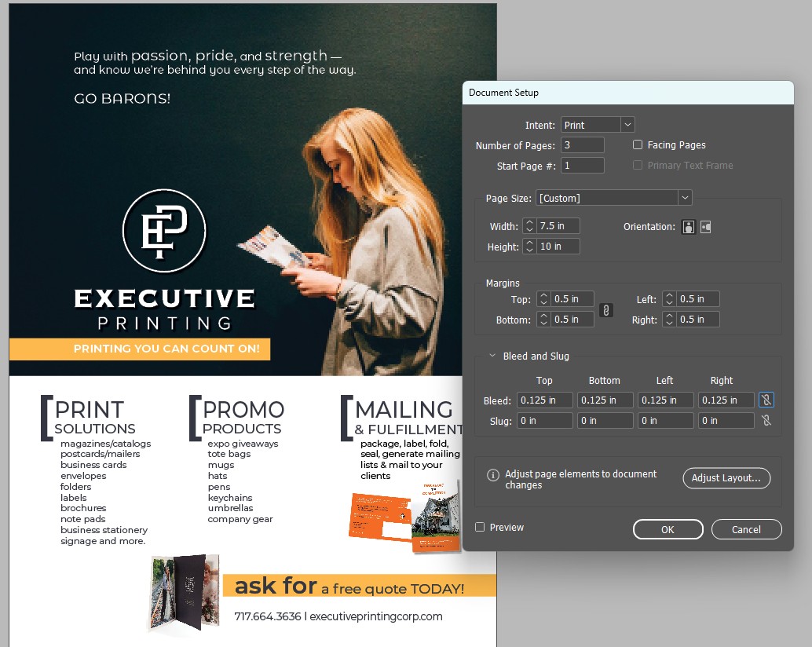Collapse the Bleed and Slug section
The height and width of the screenshot is (647, 812).
pos(492,356)
